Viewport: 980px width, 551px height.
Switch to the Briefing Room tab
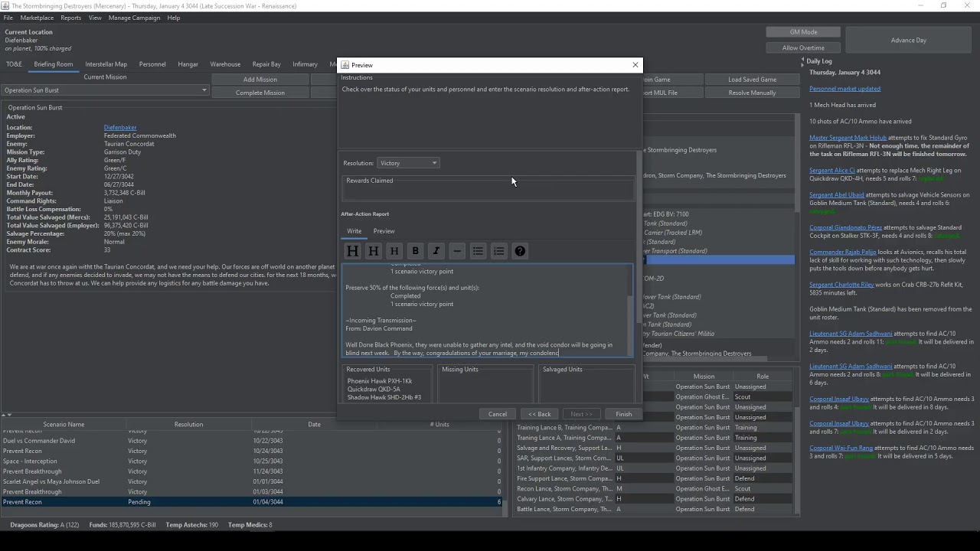tap(54, 64)
